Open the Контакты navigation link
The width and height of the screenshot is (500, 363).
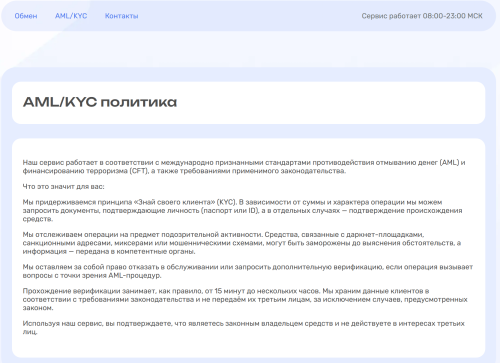(x=121, y=16)
